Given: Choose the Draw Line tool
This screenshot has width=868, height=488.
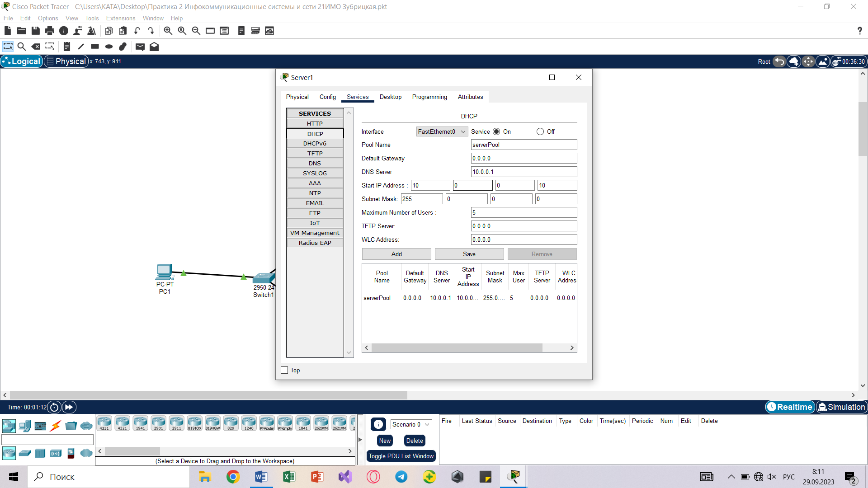Looking at the screenshot, I should [81, 47].
